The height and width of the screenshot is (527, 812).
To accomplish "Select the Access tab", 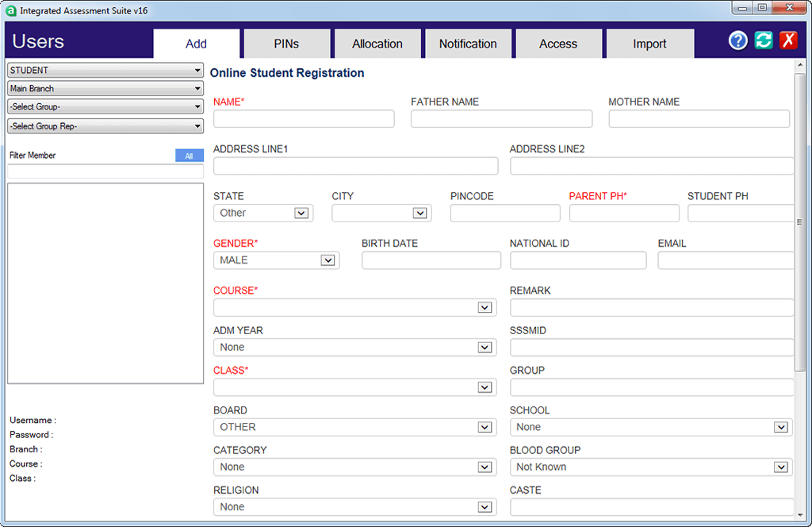I will tap(558, 44).
